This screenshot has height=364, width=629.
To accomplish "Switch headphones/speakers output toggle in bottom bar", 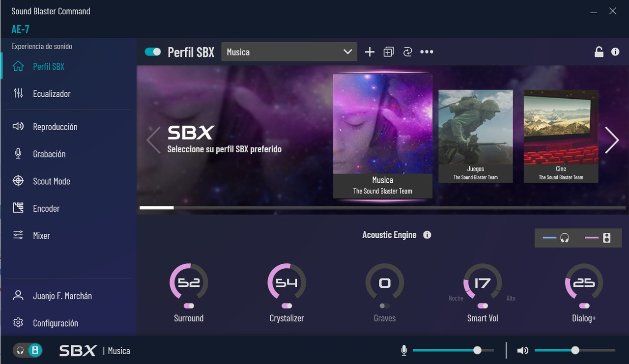I will click(28, 350).
